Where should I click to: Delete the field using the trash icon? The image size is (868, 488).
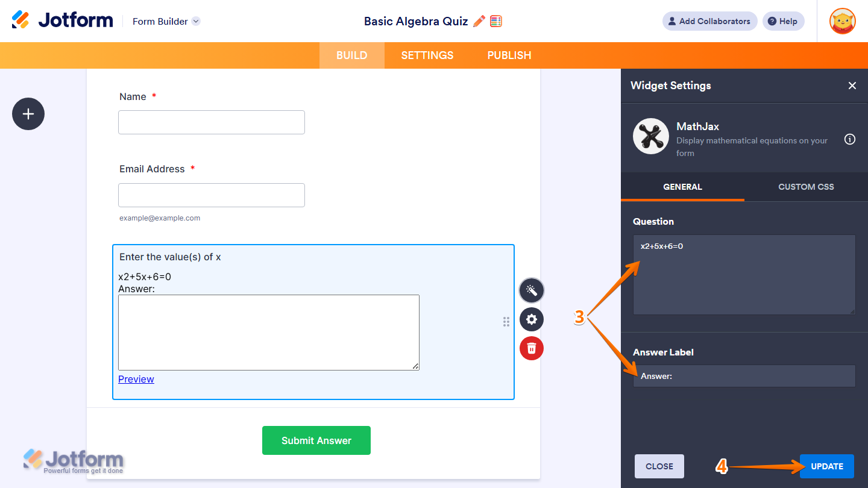tap(531, 348)
